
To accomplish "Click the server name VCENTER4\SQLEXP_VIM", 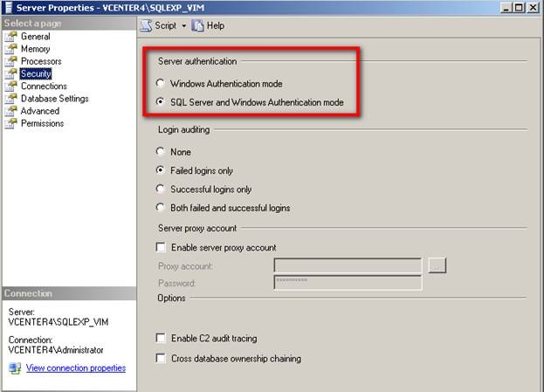I will click(59, 322).
